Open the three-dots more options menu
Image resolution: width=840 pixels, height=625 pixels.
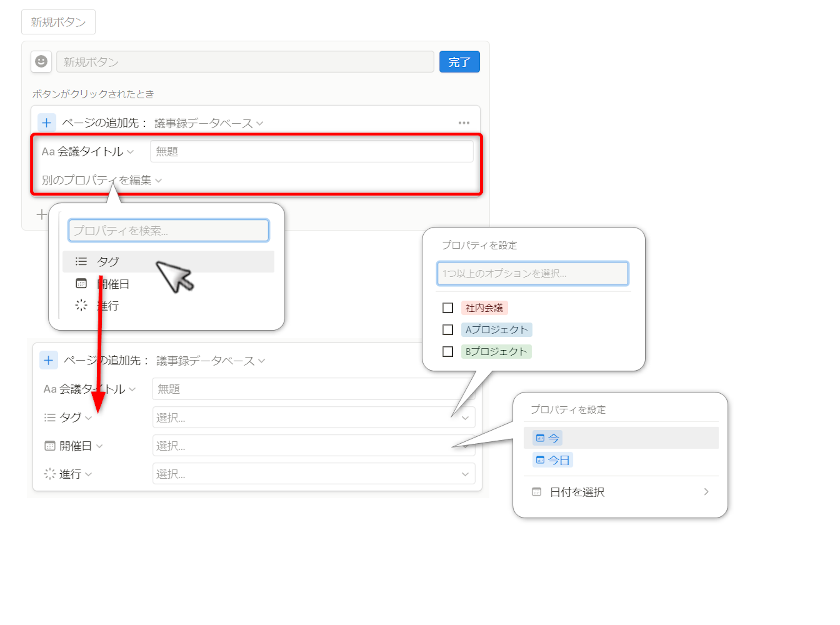pos(463,123)
